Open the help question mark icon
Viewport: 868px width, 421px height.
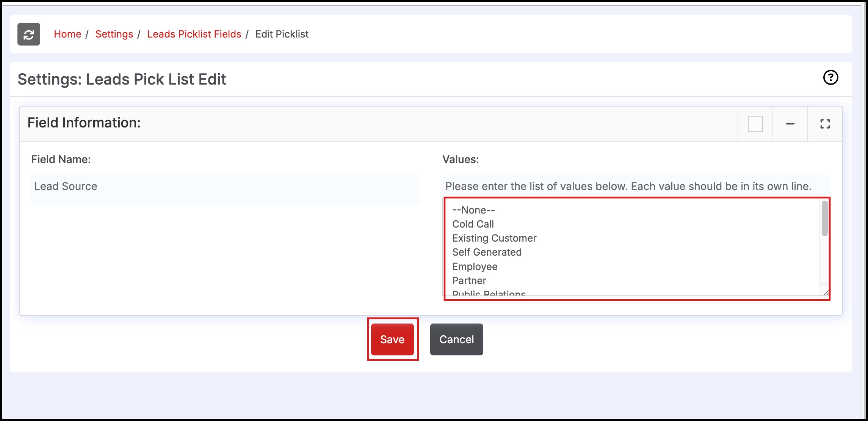click(x=830, y=78)
